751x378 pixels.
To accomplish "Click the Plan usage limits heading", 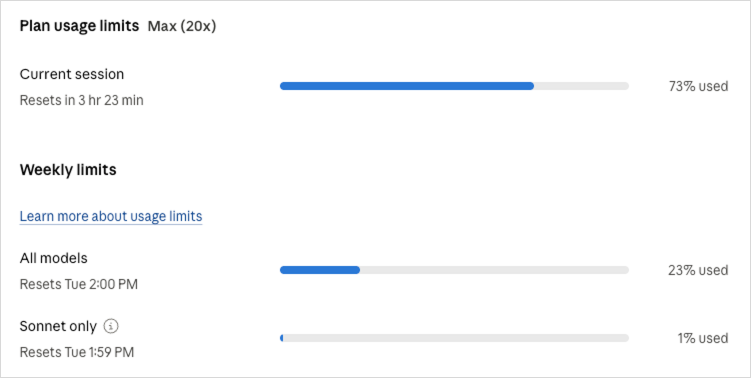I will [x=80, y=26].
